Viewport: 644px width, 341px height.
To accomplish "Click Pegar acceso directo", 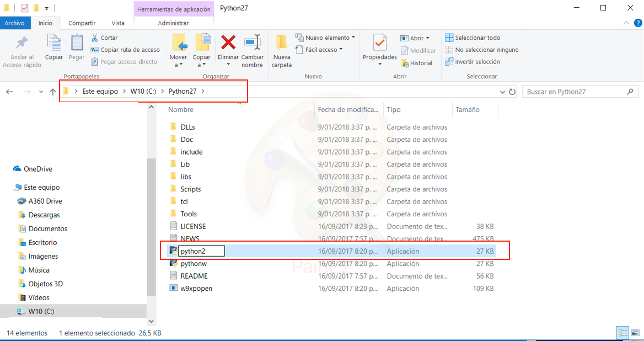I will [x=124, y=62].
